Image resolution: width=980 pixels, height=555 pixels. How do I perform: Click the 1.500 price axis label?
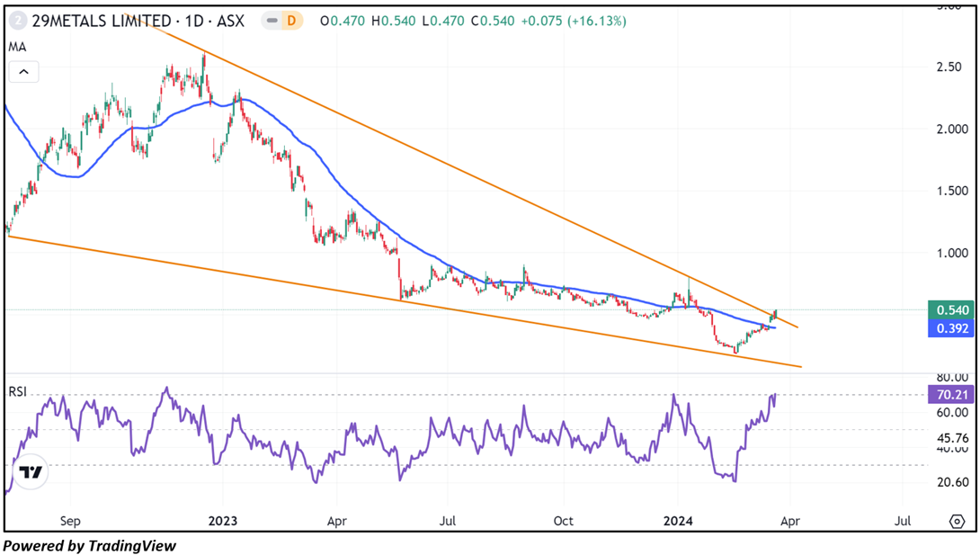[x=952, y=191]
